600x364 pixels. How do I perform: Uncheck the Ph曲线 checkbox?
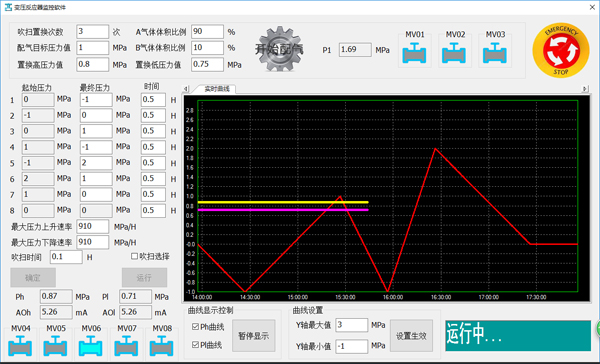(196, 326)
